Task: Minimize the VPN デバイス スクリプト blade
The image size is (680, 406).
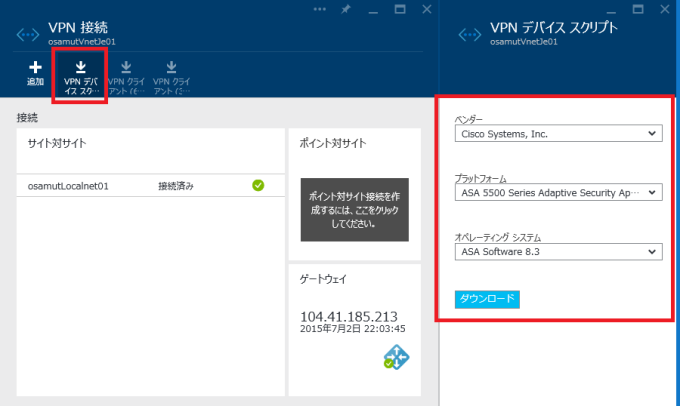Action: [611, 11]
